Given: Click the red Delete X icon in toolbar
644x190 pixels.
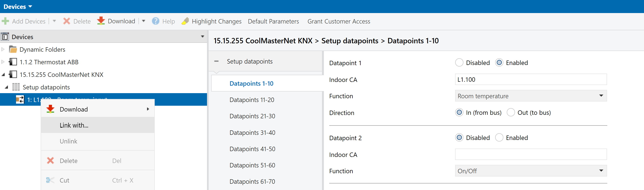Looking at the screenshot, I should pyautogui.click(x=66, y=21).
